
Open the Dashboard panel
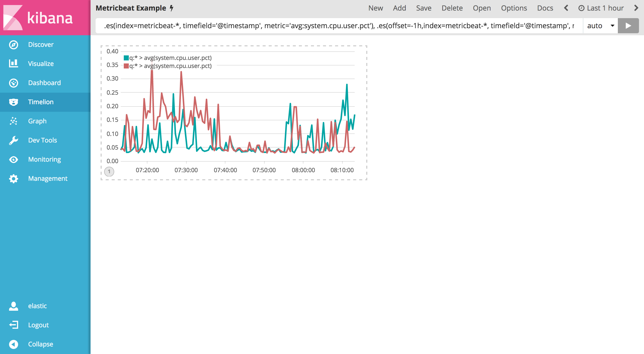click(45, 82)
